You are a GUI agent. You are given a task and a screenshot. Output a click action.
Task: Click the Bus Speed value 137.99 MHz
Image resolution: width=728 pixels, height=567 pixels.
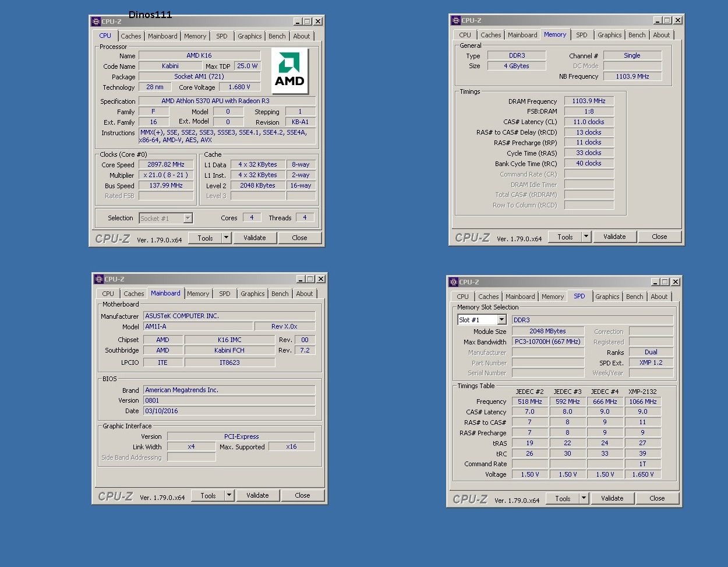coord(166,186)
